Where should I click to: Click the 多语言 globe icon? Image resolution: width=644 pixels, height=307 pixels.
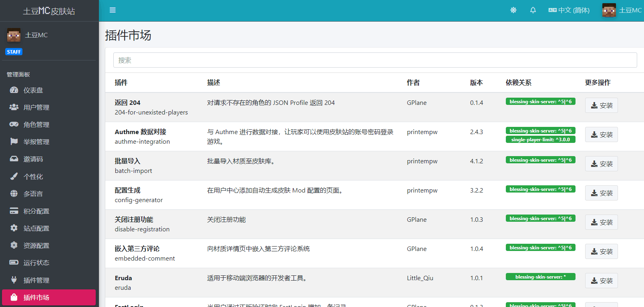pyautogui.click(x=14, y=194)
